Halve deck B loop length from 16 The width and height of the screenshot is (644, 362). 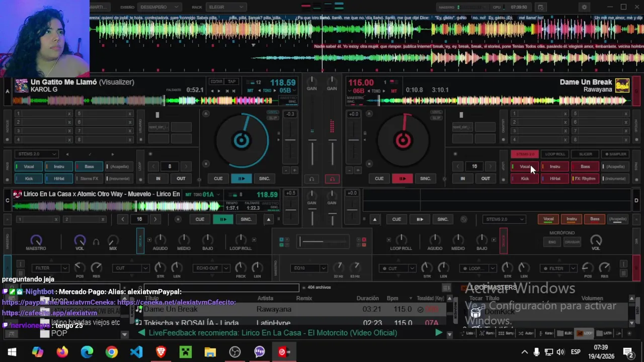pyautogui.click(x=458, y=166)
